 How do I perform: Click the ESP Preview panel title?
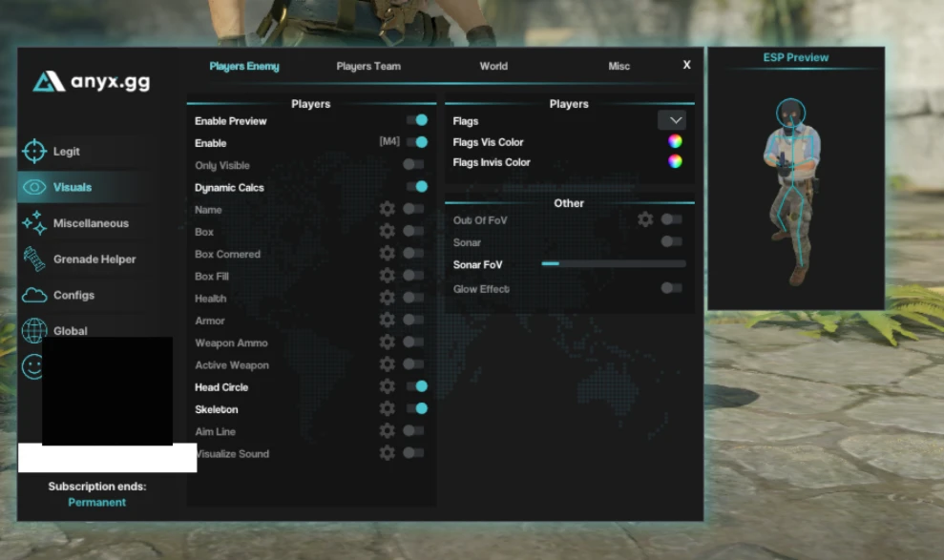796,58
